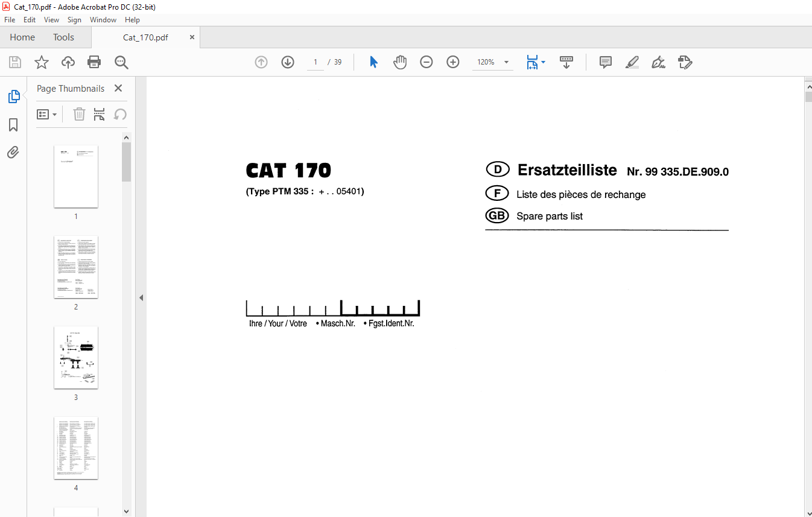The width and height of the screenshot is (812, 517).
Task: Click the Fgst.Ident.Nr. label text
Action: pos(391,323)
